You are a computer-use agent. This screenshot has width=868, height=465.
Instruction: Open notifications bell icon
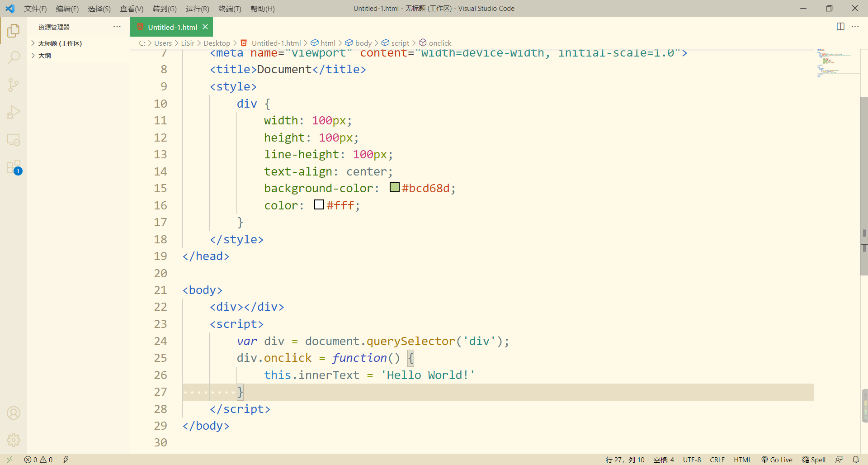pyautogui.click(x=856, y=460)
